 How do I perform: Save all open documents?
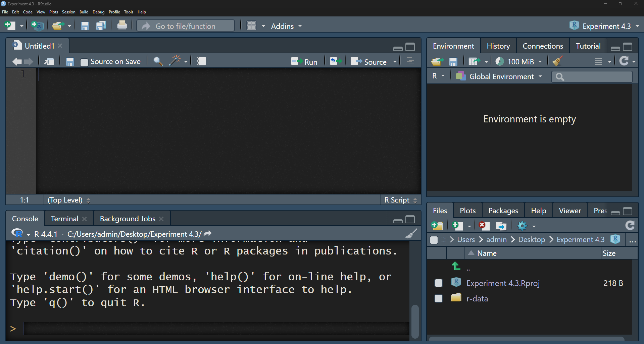point(101,26)
